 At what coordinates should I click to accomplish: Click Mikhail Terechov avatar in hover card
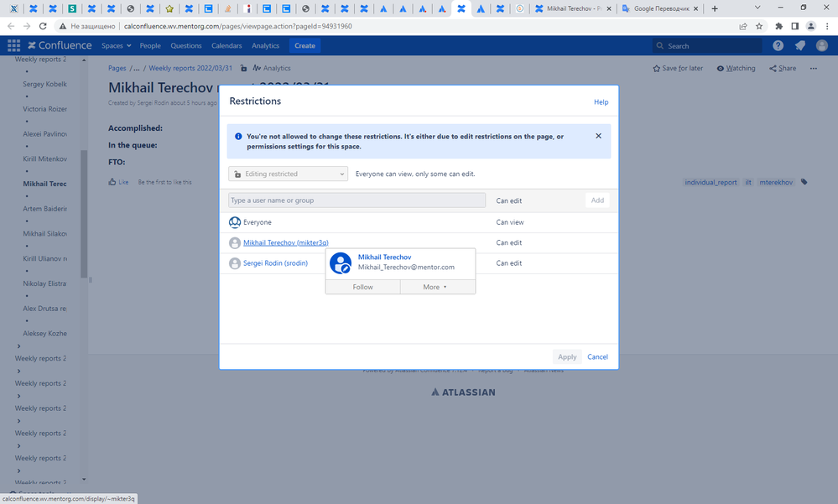pyautogui.click(x=341, y=263)
